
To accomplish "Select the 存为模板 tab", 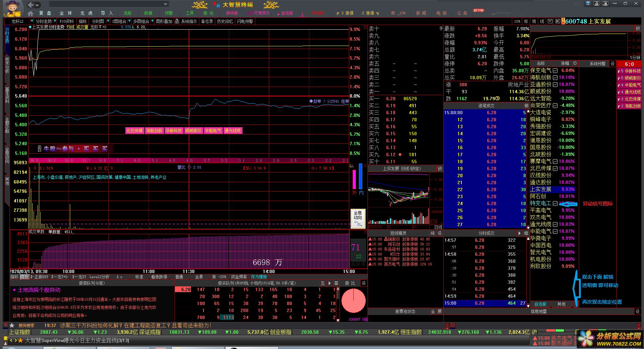I will 258,277.
